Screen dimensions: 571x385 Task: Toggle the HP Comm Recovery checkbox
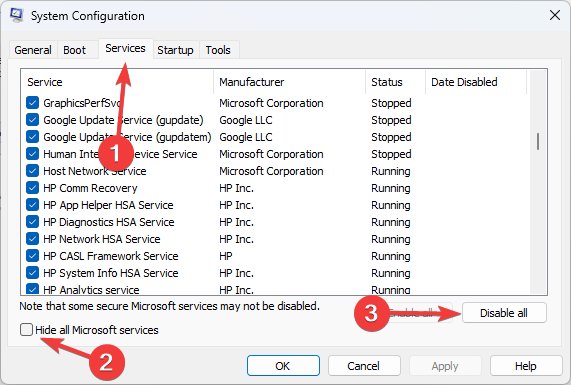(32, 188)
